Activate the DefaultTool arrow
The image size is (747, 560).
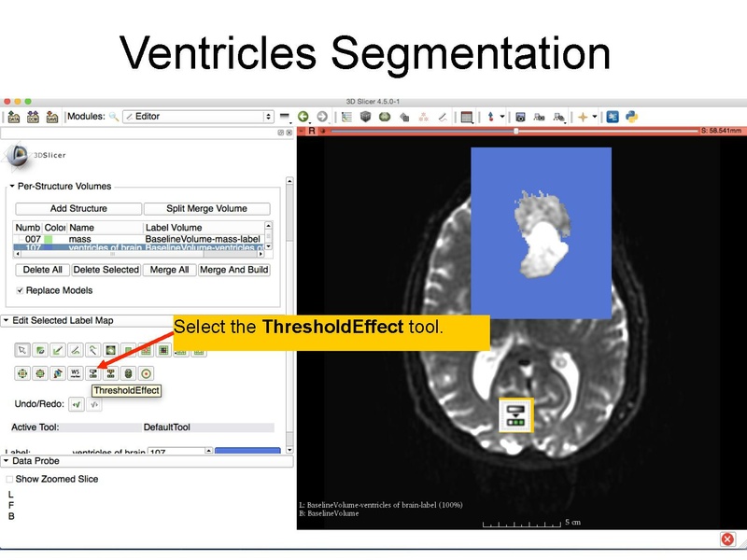[22, 349]
